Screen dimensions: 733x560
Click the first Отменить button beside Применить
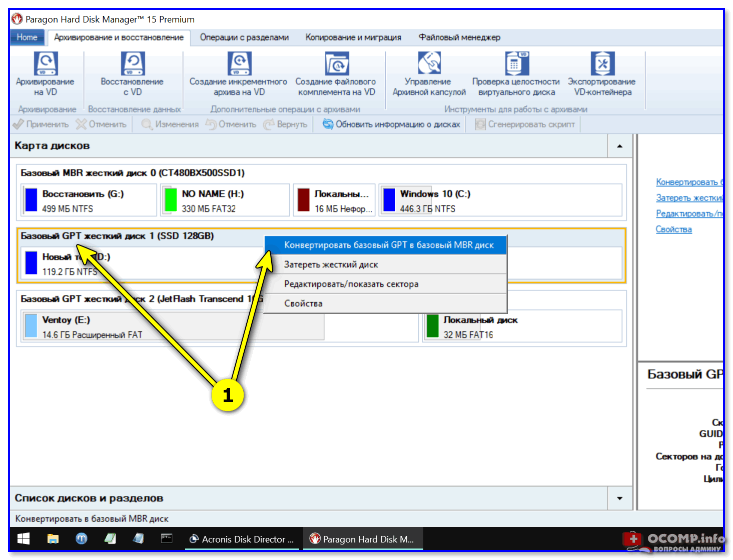pos(102,124)
